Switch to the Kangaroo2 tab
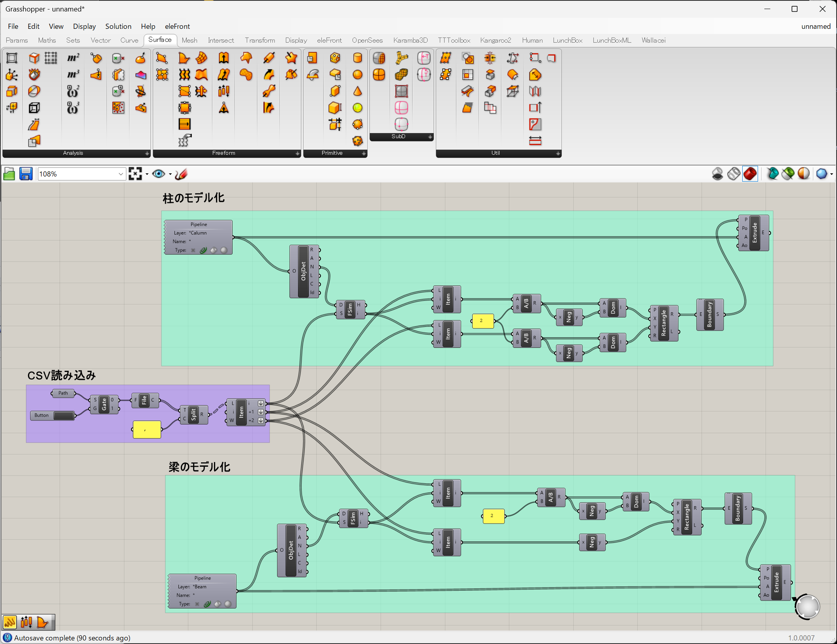This screenshot has height=644, width=837. [495, 40]
